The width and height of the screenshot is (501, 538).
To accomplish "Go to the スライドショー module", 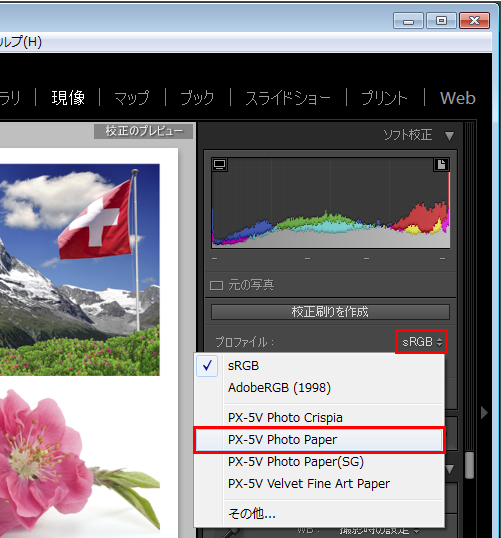I will pyautogui.click(x=288, y=98).
